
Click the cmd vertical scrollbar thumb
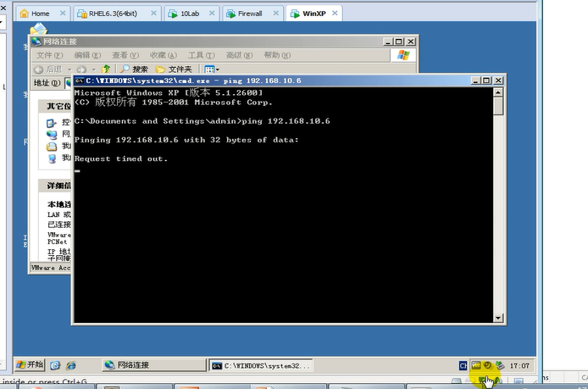(498, 106)
